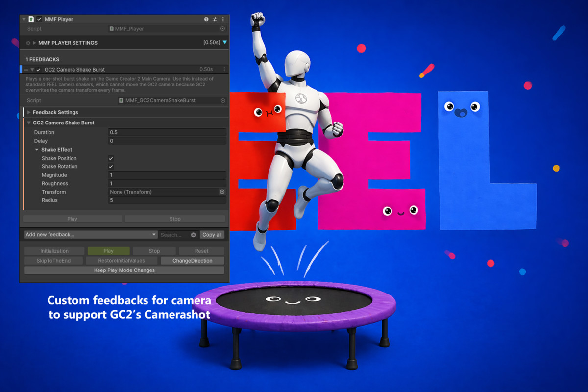
Task: Click the 'Delay' label
Action: click(x=41, y=141)
